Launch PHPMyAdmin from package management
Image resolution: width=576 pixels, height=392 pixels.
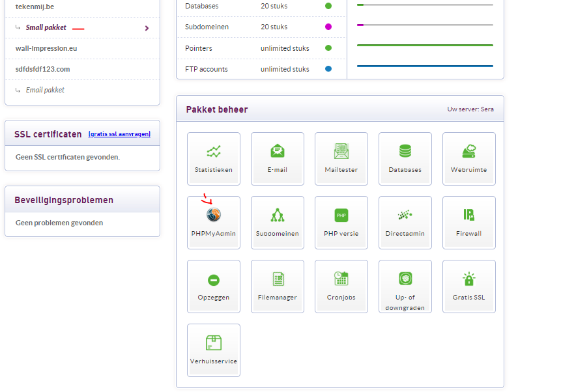[x=214, y=216]
